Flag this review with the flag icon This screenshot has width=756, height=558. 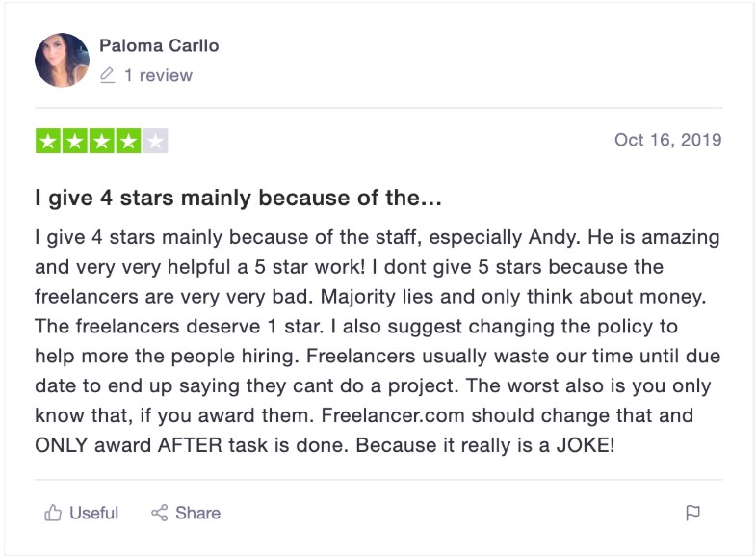(x=692, y=513)
